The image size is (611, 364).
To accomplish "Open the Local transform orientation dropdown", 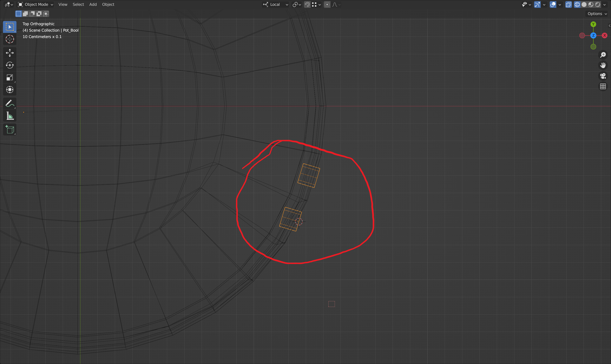I will click(x=276, y=4).
